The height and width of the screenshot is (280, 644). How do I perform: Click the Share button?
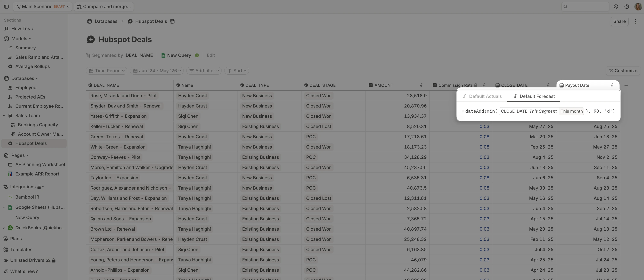[x=619, y=21]
